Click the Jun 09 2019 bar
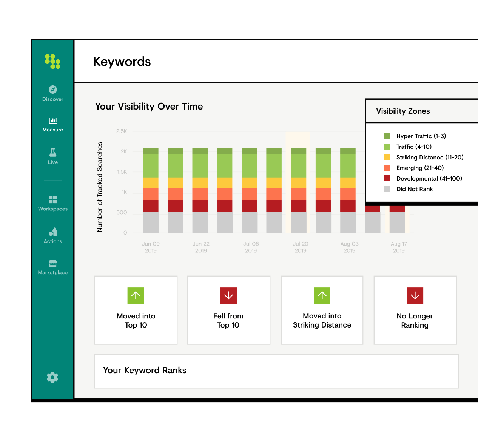478x448 pixels. [151, 190]
